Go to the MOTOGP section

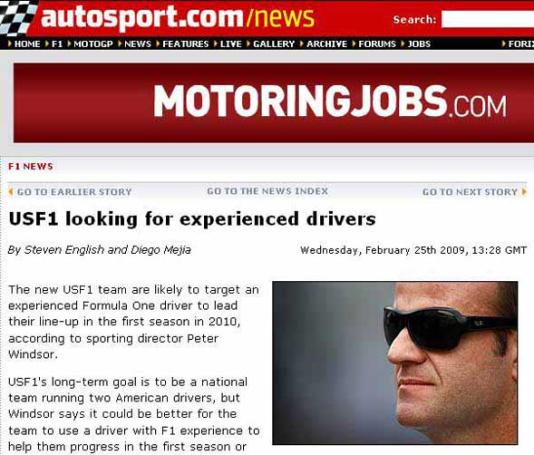93,44
